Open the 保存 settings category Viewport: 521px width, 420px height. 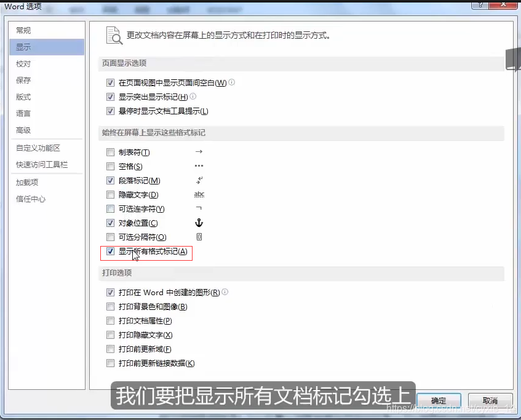click(47, 80)
